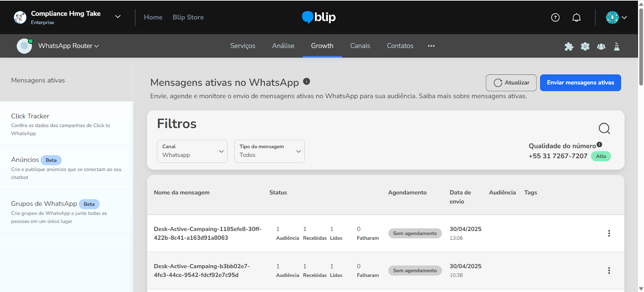
Task: Click the Status column header
Action: tap(278, 193)
